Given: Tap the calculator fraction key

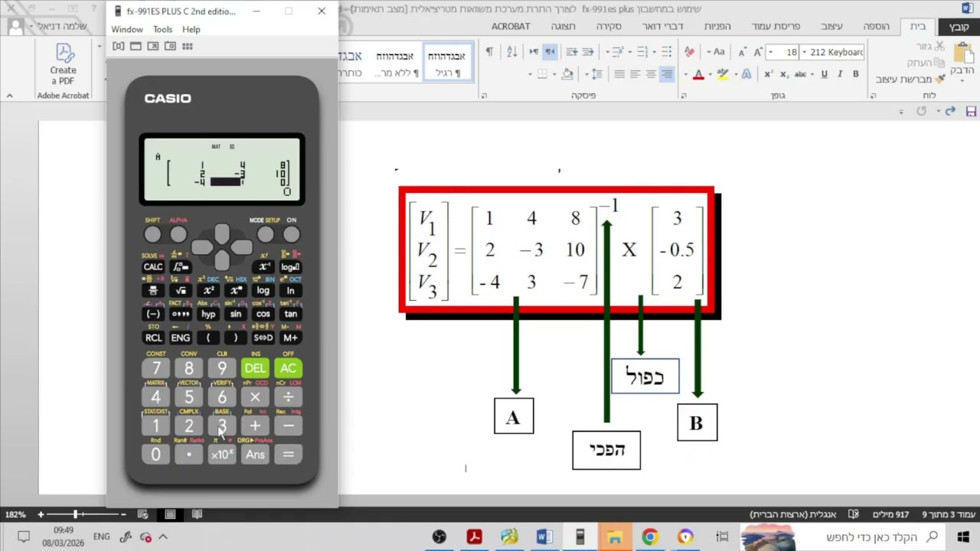Looking at the screenshot, I should (x=153, y=291).
